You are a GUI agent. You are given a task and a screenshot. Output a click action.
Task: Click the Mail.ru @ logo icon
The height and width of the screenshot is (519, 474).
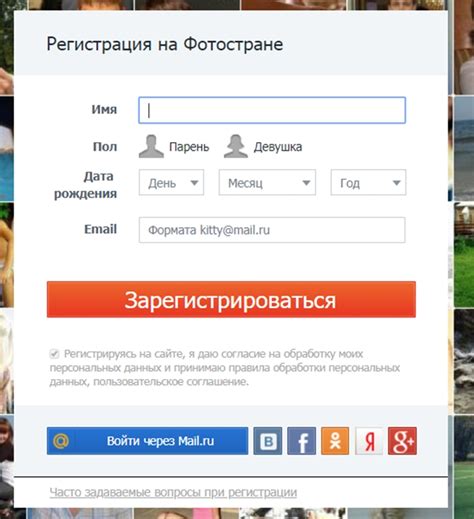61,441
